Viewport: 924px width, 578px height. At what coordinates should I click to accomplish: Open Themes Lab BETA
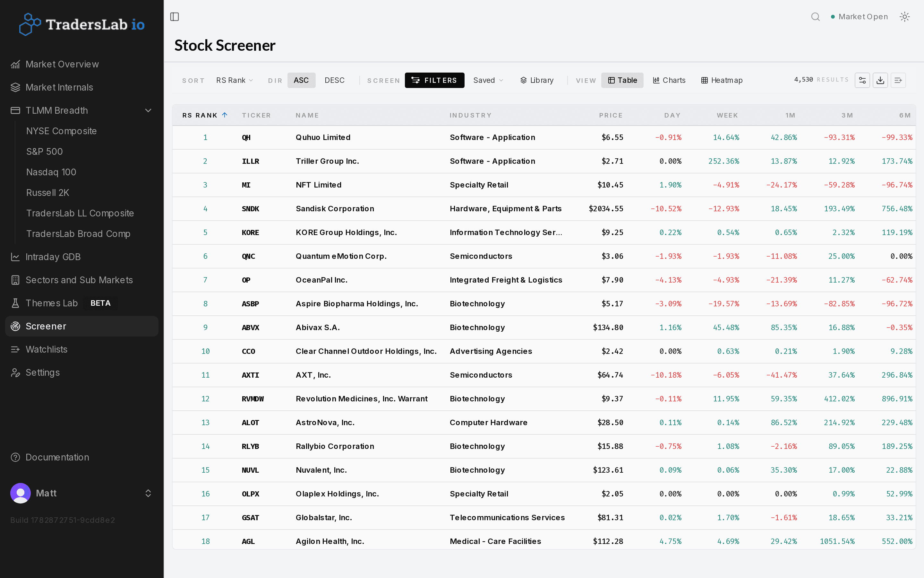82,303
